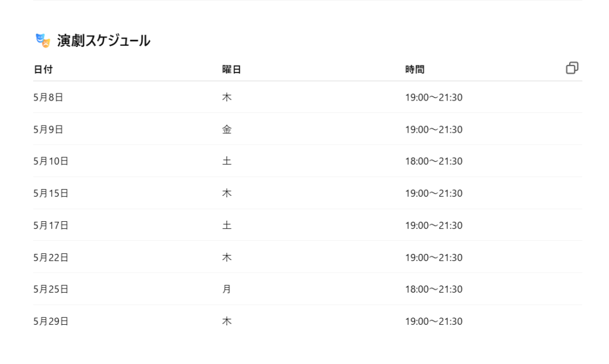
Task: Click the 演劇スケジュール heading
Action: click(x=103, y=40)
